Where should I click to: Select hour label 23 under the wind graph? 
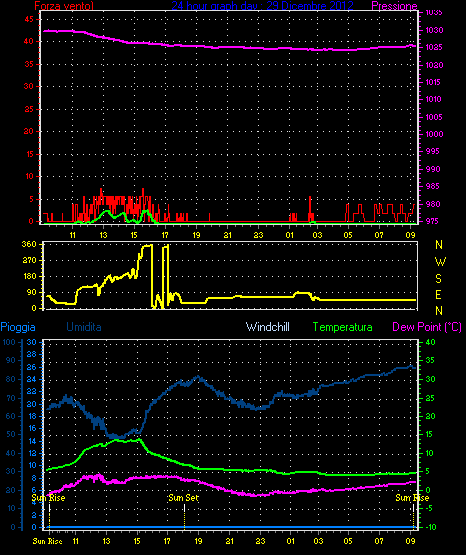point(259,235)
